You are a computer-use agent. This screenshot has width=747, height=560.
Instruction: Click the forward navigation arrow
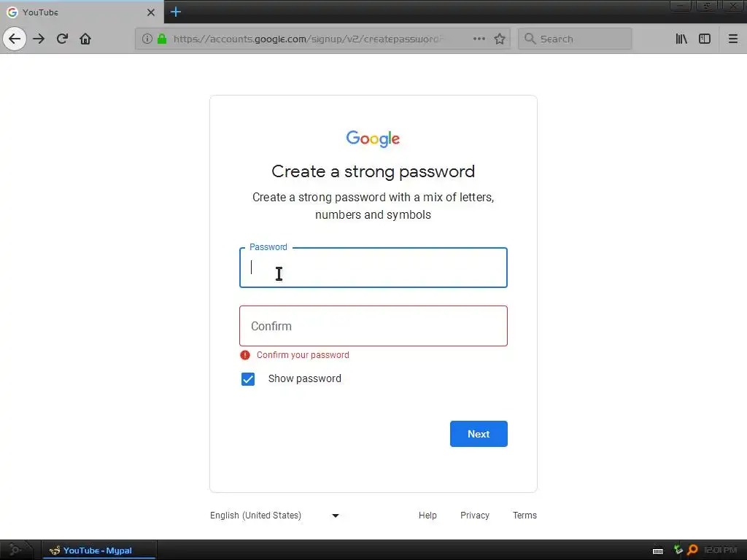[x=39, y=39]
